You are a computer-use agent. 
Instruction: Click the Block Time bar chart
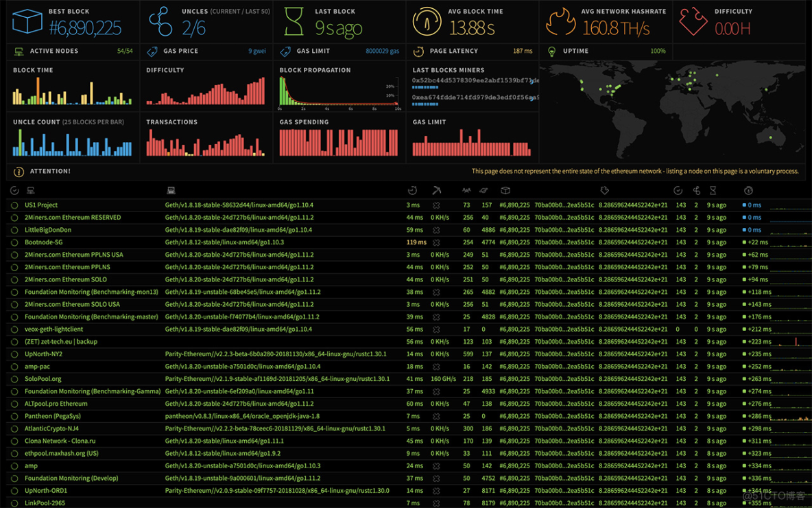coord(73,91)
